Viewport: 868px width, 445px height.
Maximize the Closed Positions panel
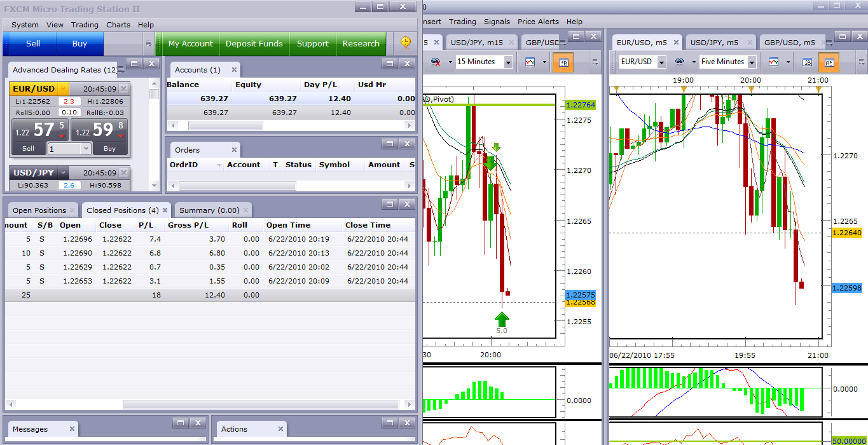coord(390,203)
